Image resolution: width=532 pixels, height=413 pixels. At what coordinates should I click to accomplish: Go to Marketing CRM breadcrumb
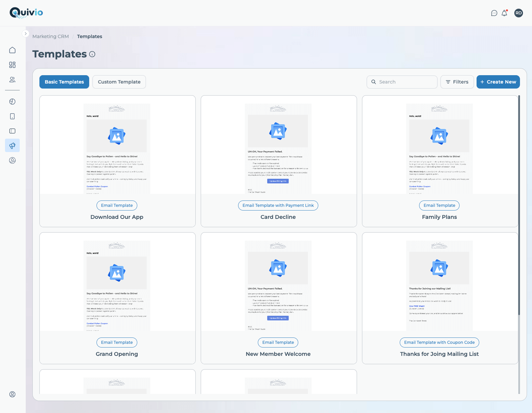pos(50,36)
